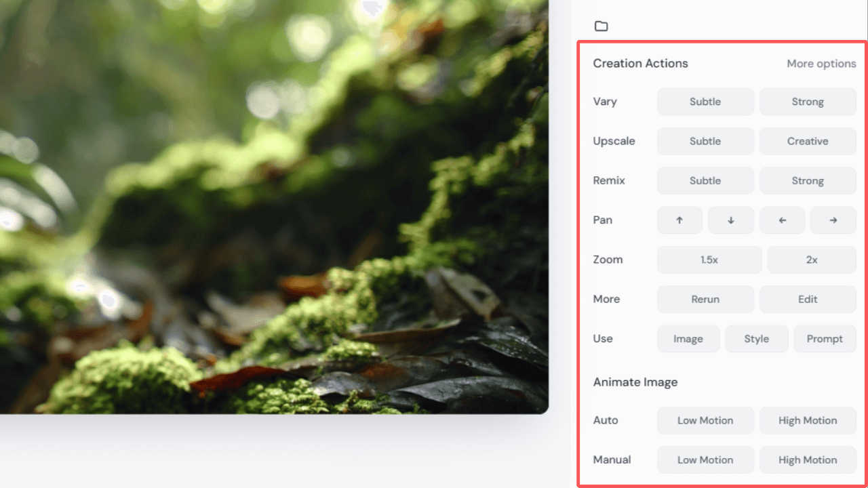Choose Vary Subtle
The image size is (868, 488).
coord(705,102)
